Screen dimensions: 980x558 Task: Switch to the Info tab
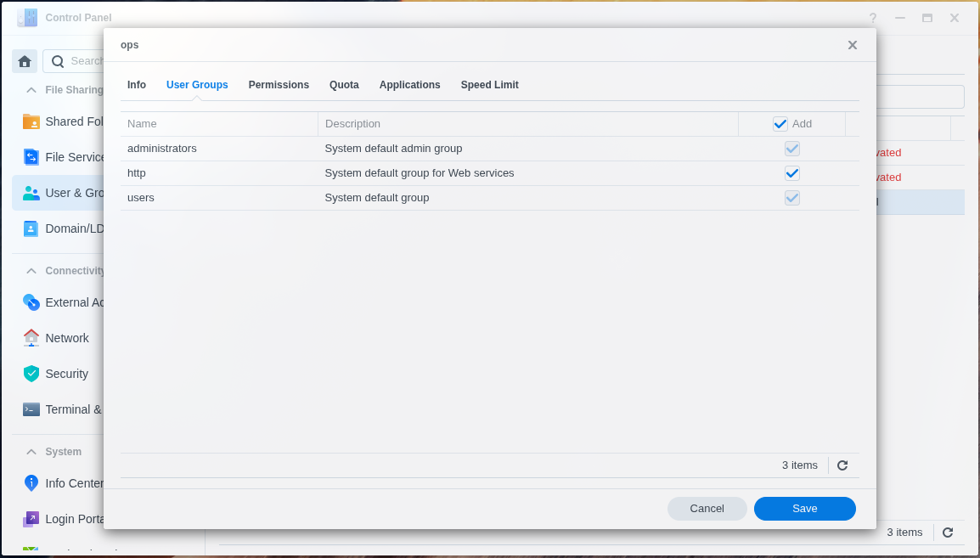click(136, 85)
